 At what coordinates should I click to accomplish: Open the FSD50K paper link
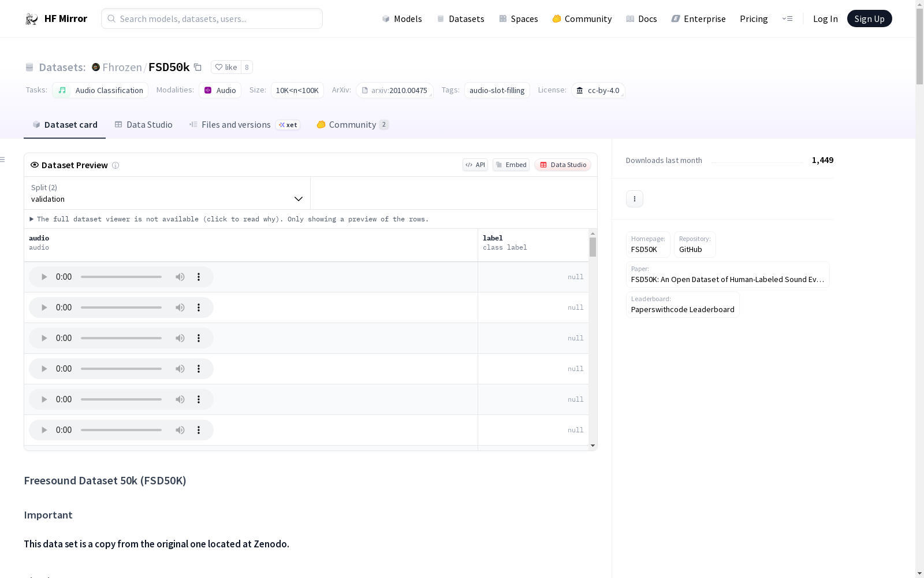(728, 275)
